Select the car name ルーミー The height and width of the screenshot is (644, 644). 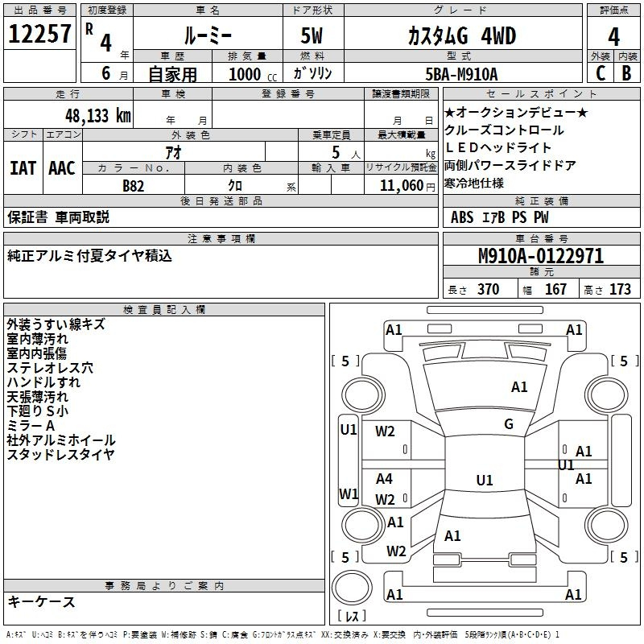[x=207, y=36]
